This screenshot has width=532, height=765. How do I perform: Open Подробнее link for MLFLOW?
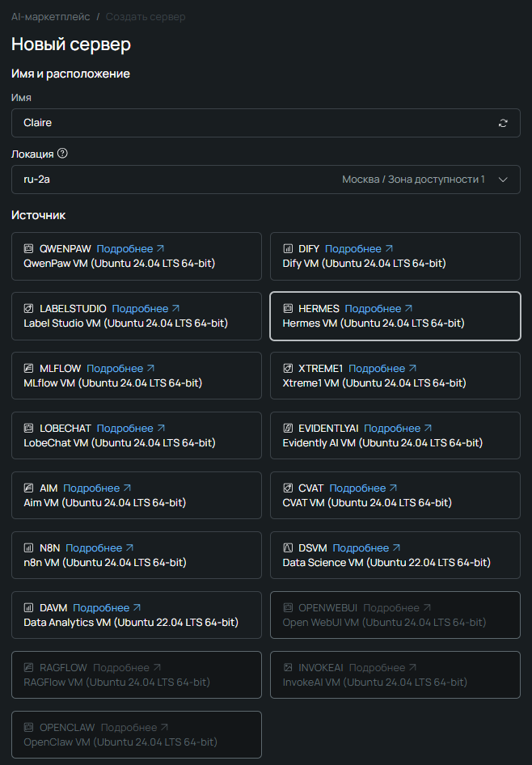click(x=120, y=369)
